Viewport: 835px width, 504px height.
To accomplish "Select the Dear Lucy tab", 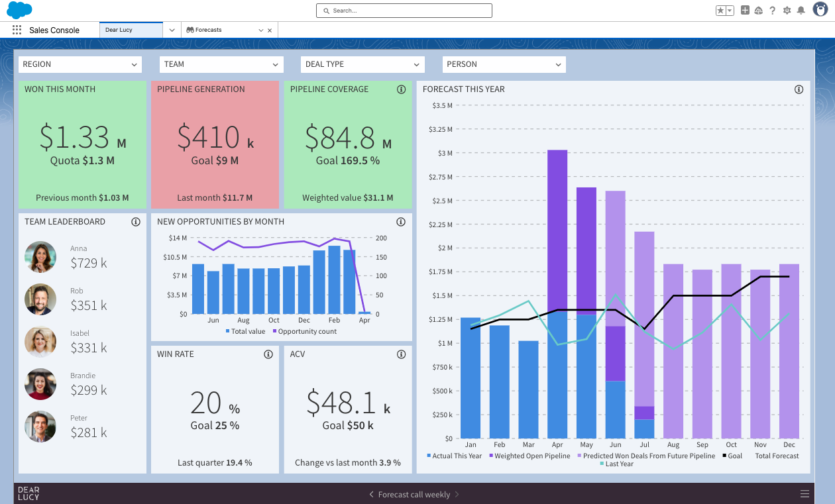I will pos(131,30).
